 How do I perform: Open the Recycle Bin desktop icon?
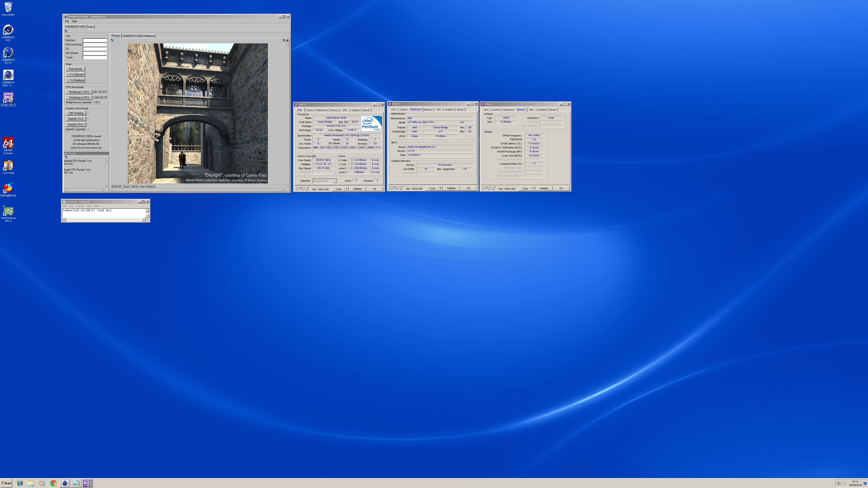point(8,9)
